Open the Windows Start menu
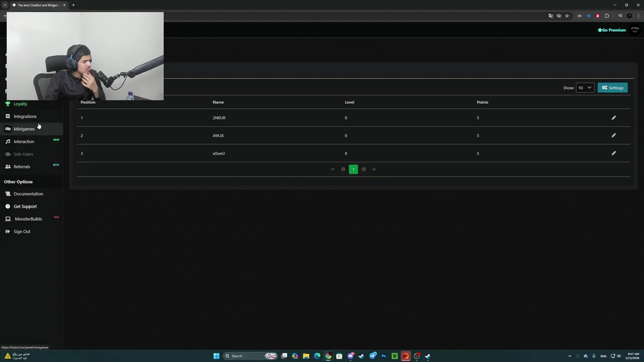The height and width of the screenshot is (362, 644). pos(216,356)
